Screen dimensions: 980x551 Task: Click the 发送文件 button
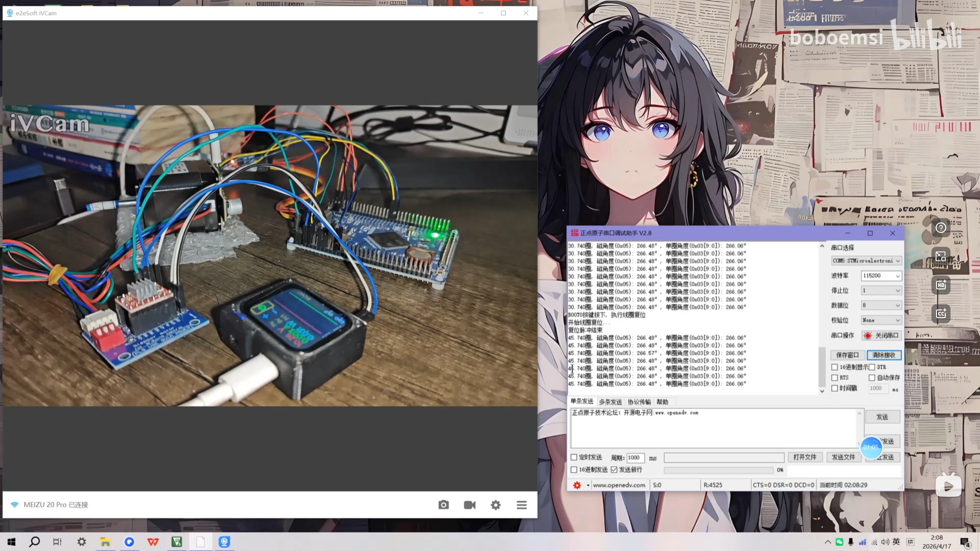click(x=843, y=457)
